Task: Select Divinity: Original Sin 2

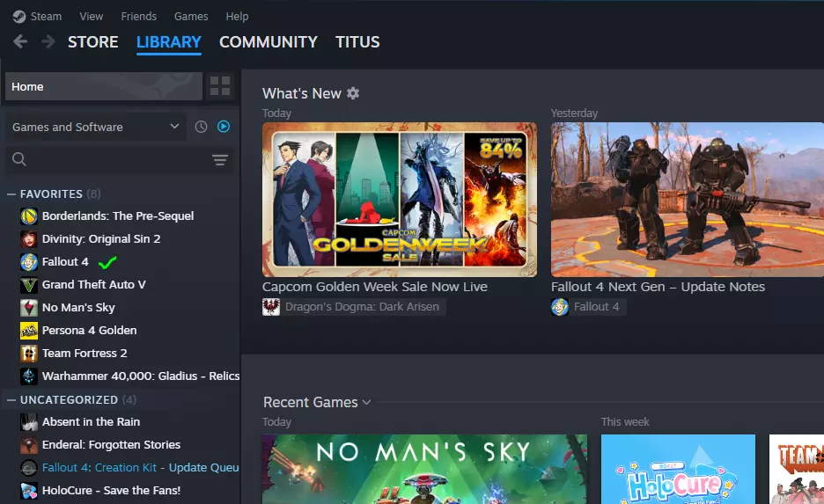Action: point(101,239)
